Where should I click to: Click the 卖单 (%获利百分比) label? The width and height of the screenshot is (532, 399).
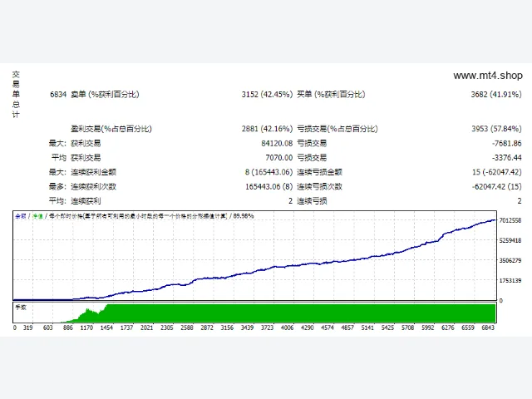point(105,94)
